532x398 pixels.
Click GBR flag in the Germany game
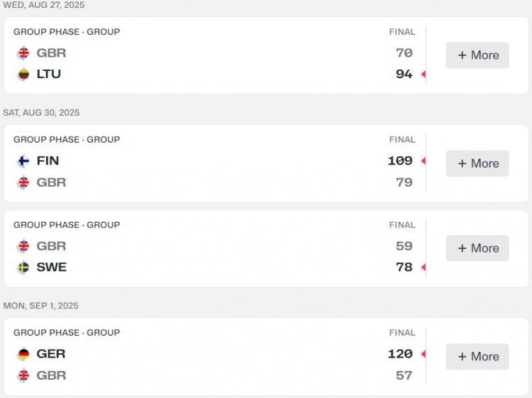point(23,375)
